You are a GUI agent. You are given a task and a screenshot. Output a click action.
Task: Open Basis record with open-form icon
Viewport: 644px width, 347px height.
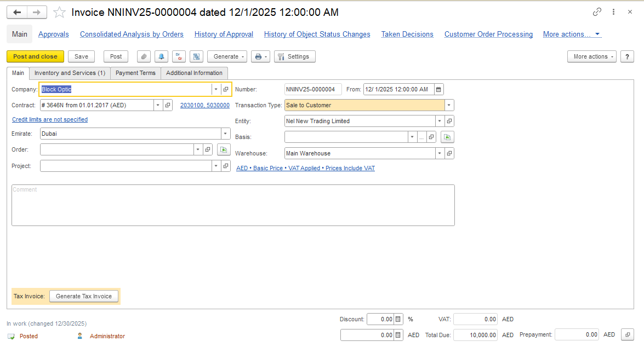431,137
